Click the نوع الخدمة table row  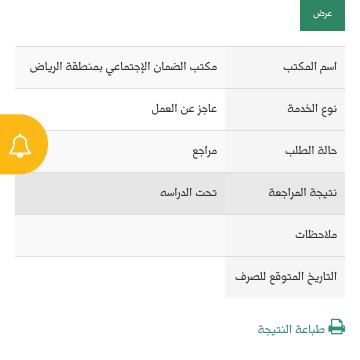pyautogui.click(x=180, y=110)
